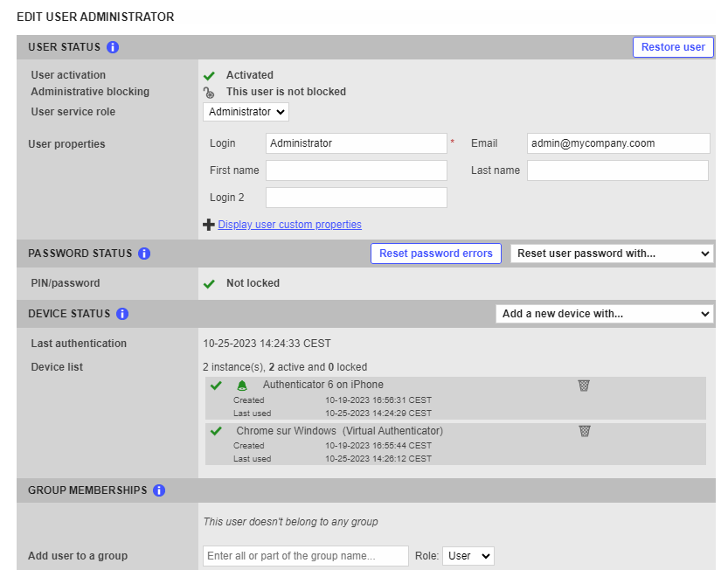Screen dimensions: 728x570
Task: Delete the Authenticator 6 on iPhone device
Action: [584, 386]
